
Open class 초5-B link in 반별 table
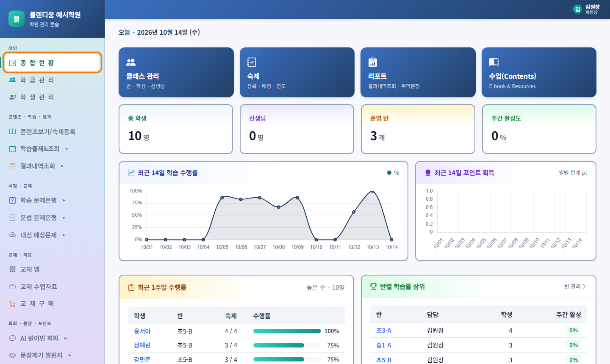click(384, 360)
